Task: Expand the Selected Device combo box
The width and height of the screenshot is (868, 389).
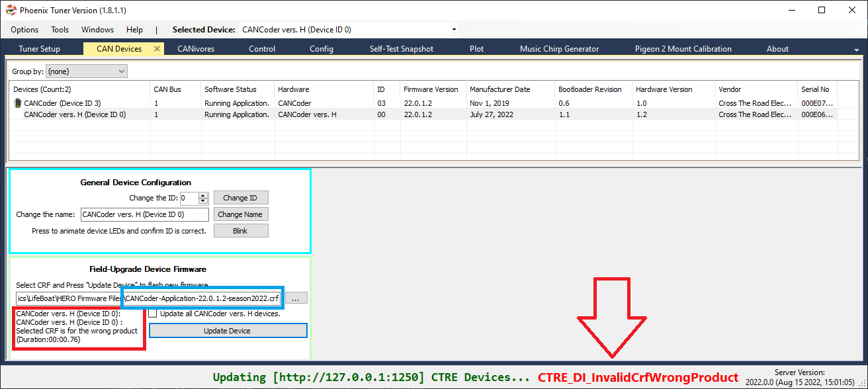Action: 454,30
